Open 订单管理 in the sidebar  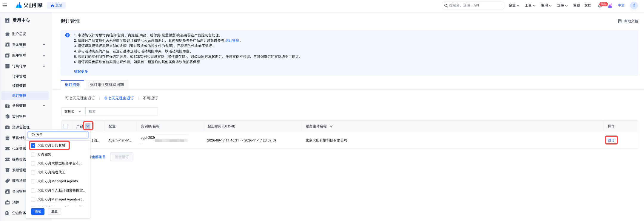[19, 76]
